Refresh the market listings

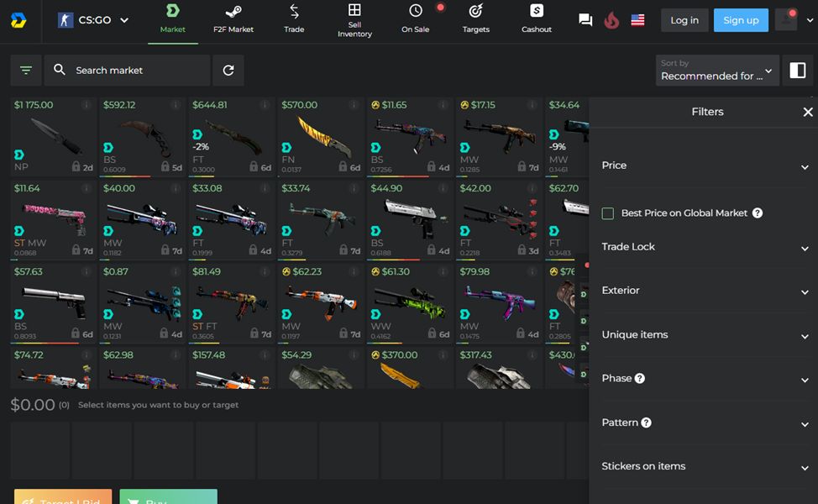(228, 70)
